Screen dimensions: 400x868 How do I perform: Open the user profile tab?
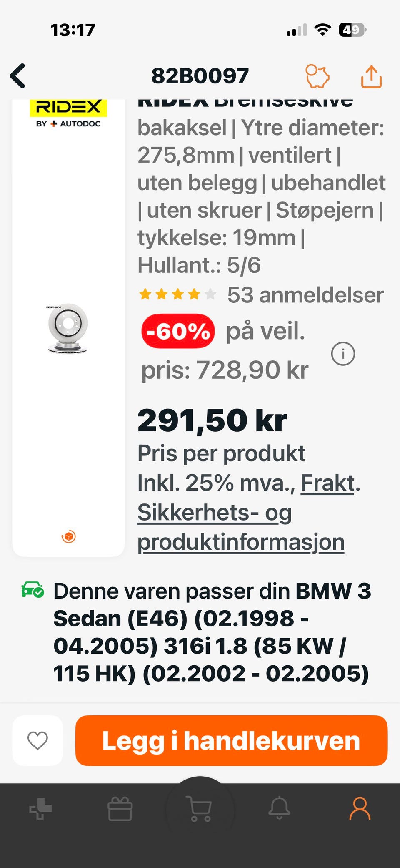[x=360, y=808]
